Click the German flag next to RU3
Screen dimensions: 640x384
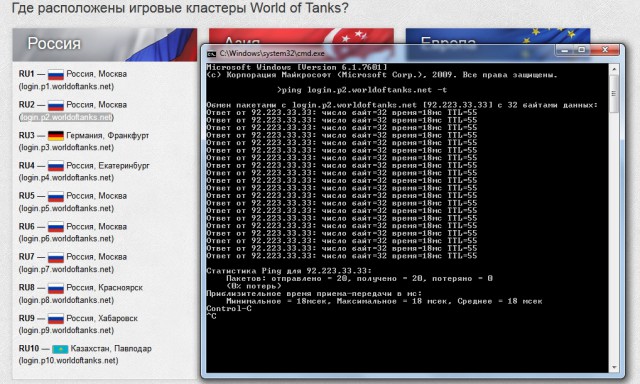tap(56, 135)
